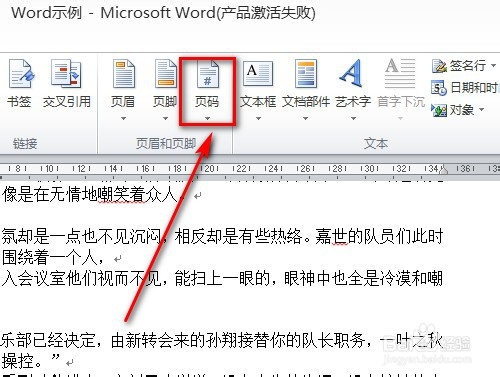
Task: Click the 书签 label text
Action: [x=19, y=102]
